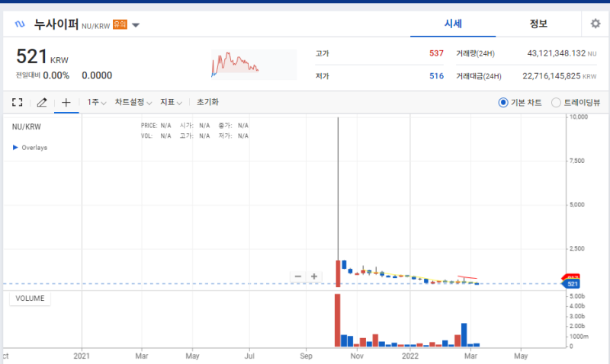The image size is (610, 364).
Task: Click the 10,000 price axis label
Action: click(579, 117)
